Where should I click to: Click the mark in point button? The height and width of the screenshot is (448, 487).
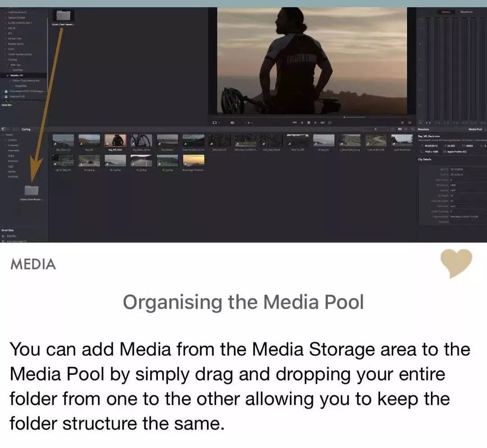(403, 123)
